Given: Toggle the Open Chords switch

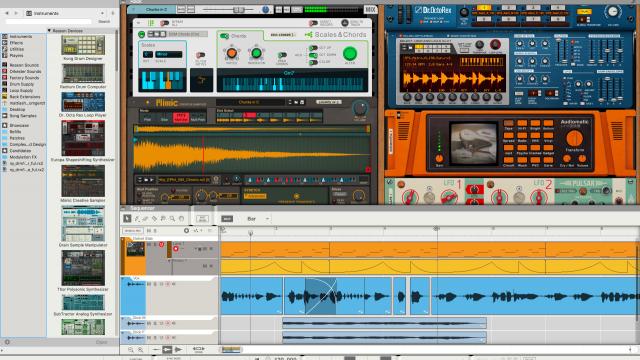Looking at the screenshot, I should pos(282,55).
